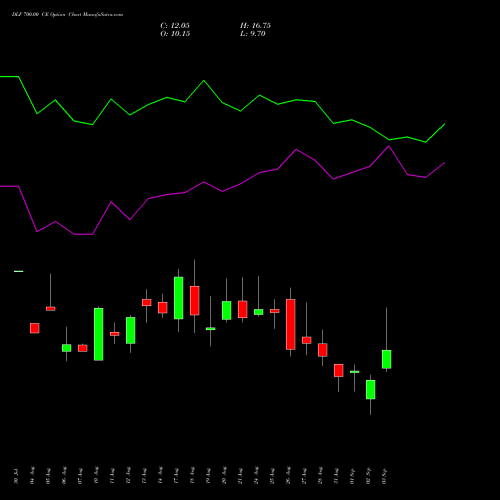Select the 30 Jul date label on the axis

coord(16,476)
